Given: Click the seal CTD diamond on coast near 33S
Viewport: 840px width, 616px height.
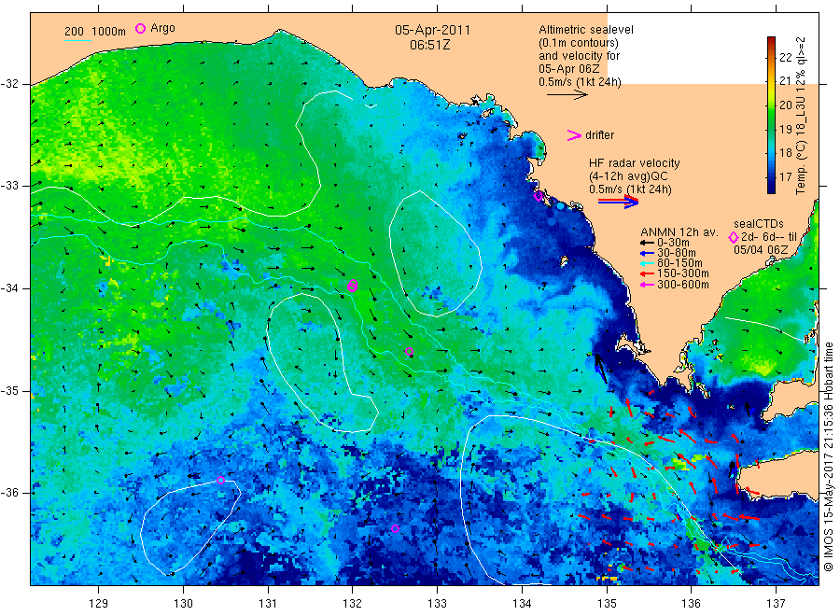Looking at the screenshot, I should [x=539, y=196].
